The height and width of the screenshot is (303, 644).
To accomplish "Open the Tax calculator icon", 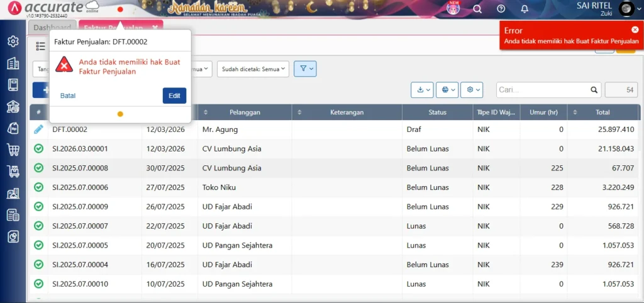I will click(13, 215).
